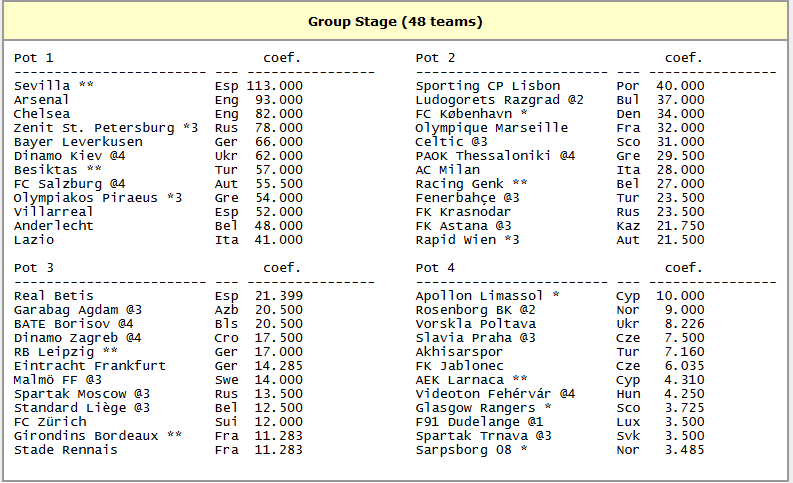Click team name 'Vorskla Poltava'
This screenshot has height=483, width=793.
point(476,324)
